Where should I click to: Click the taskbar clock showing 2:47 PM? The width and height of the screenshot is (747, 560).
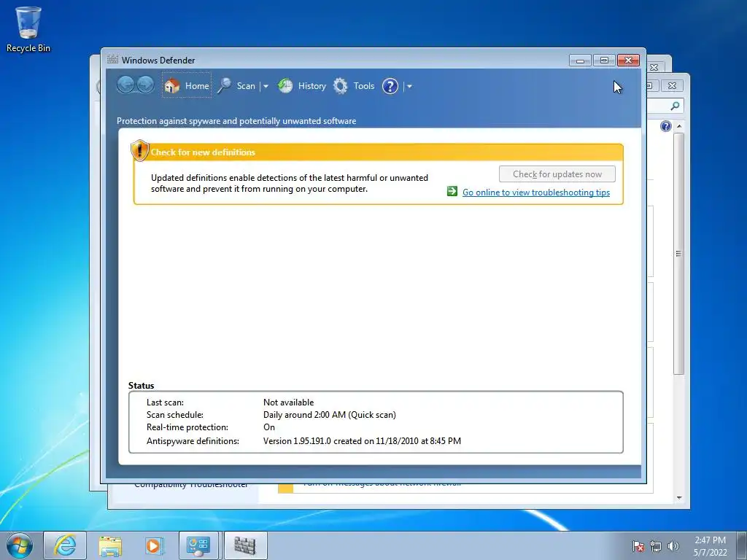710,545
